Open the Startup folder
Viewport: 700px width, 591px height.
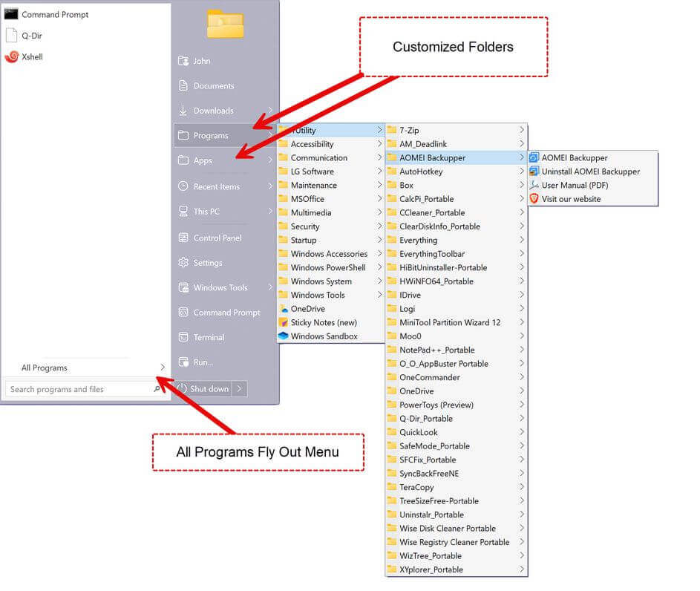(x=331, y=240)
